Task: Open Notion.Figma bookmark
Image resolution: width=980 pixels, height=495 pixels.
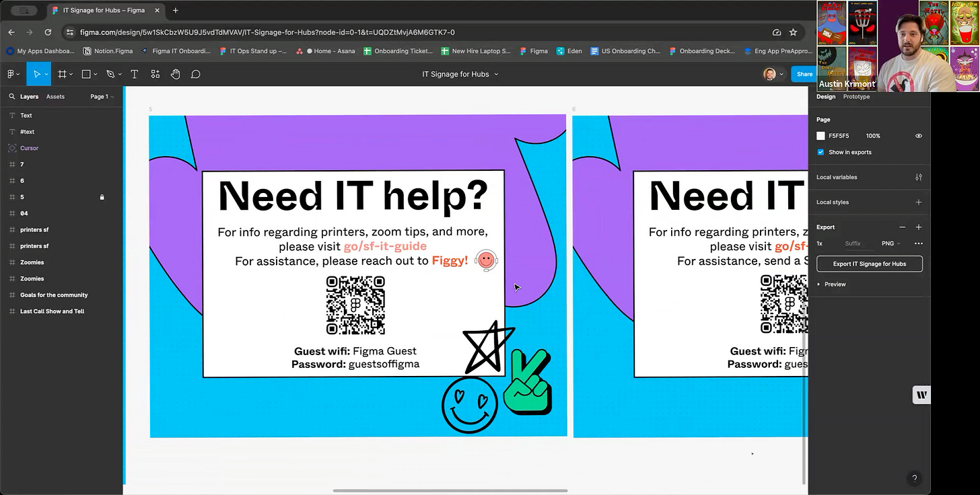Action: [108, 51]
